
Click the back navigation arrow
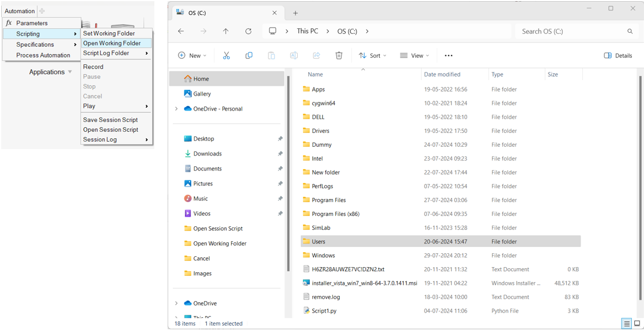click(x=181, y=31)
